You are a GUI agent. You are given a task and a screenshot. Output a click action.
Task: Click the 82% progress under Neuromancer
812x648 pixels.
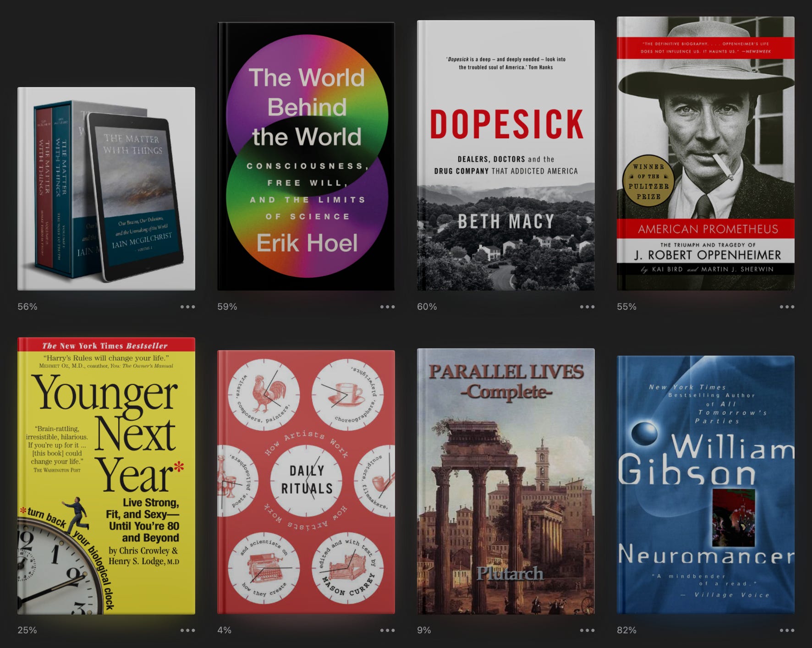[x=627, y=630]
